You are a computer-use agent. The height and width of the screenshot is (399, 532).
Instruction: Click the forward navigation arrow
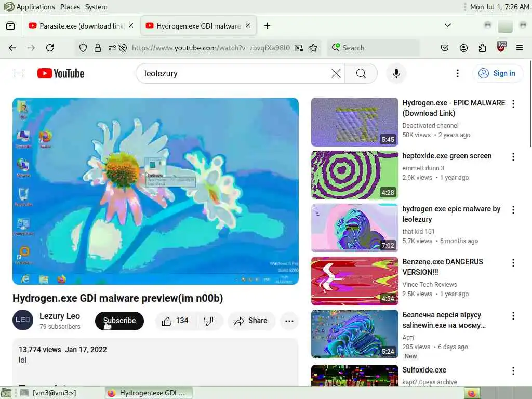point(31,48)
